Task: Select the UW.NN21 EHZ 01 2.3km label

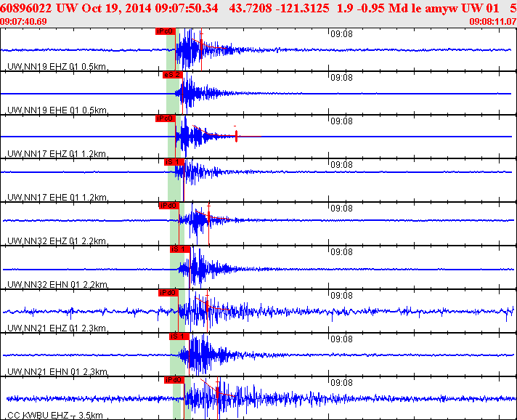Action: (57, 328)
